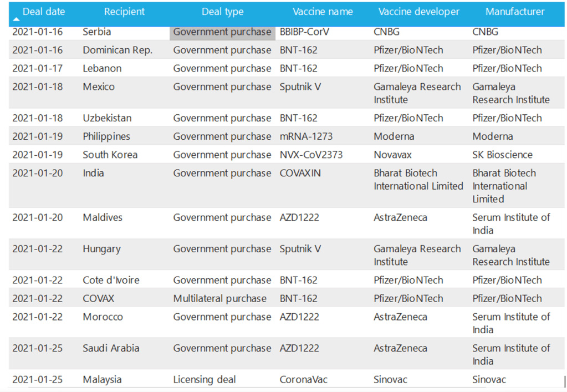Click the mRNA-1273 vaccine cell
Image resolution: width=567 pixels, height=392 pixels.
306,136
